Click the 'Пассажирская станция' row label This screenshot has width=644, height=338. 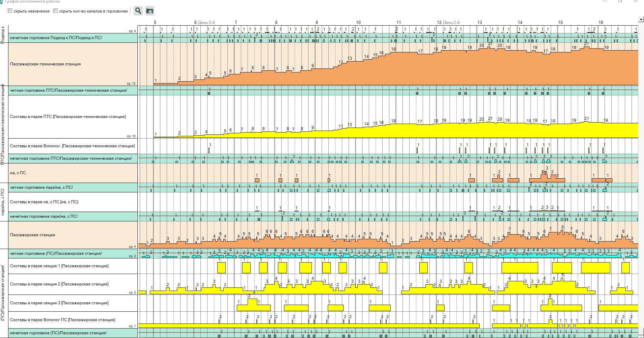[33, 235]
